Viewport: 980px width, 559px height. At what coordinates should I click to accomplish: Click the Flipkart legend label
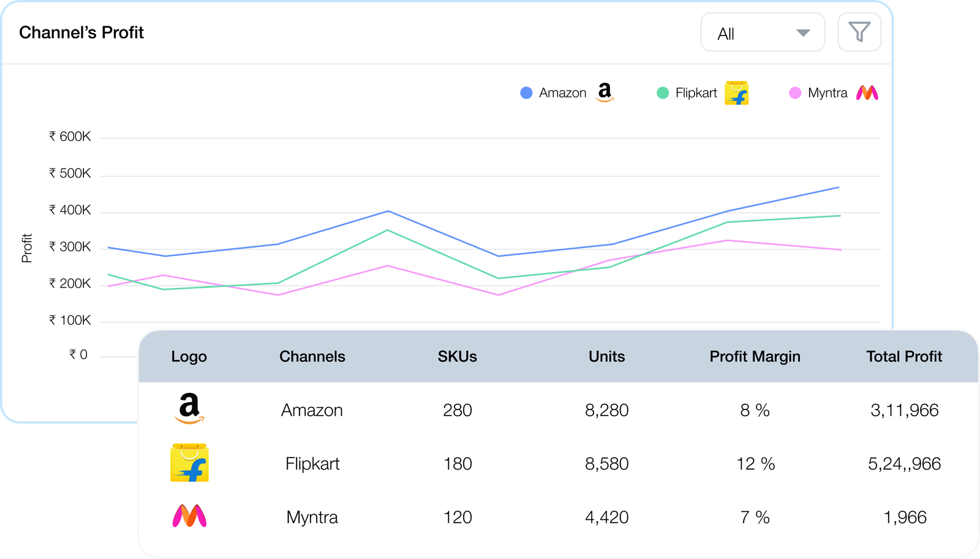click(696, 93)
